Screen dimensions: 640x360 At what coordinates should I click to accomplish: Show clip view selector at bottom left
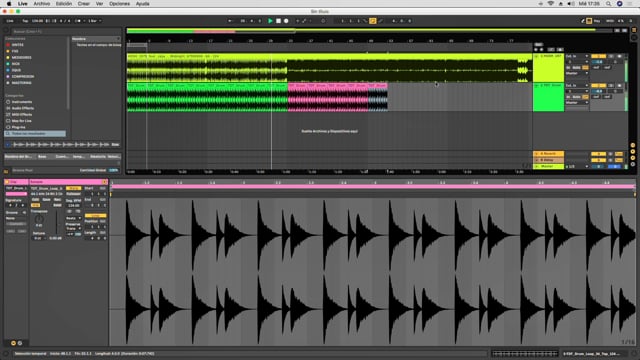coord(13,343)
